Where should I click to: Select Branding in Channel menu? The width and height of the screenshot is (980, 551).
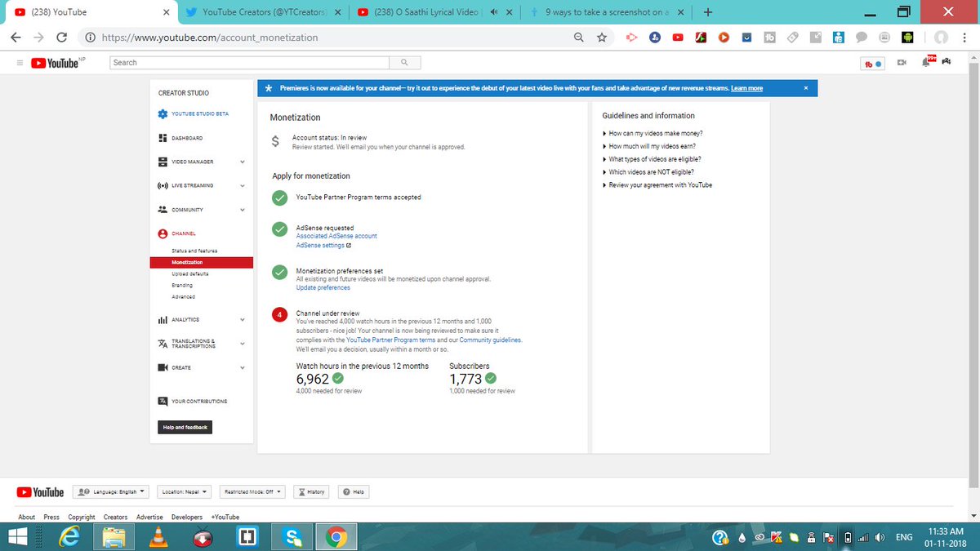point(182,286)
